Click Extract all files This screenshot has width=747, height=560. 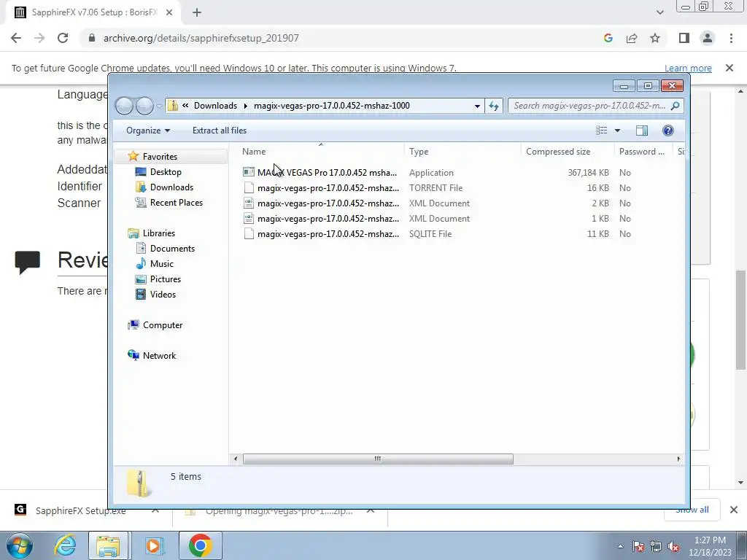click(x=219, y=131)
